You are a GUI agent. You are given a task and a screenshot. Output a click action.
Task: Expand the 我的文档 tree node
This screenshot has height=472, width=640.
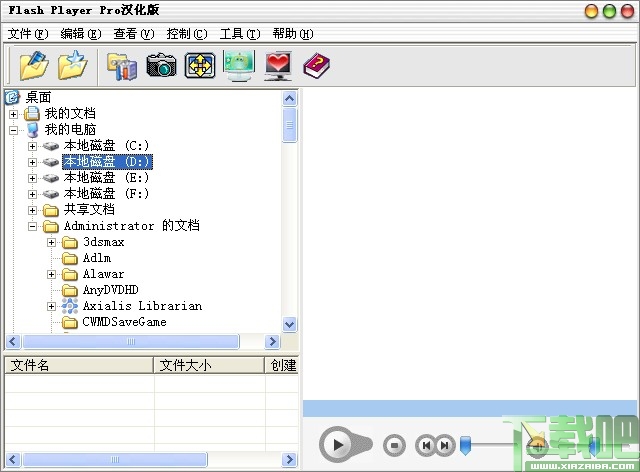click(x=13, y=114)
